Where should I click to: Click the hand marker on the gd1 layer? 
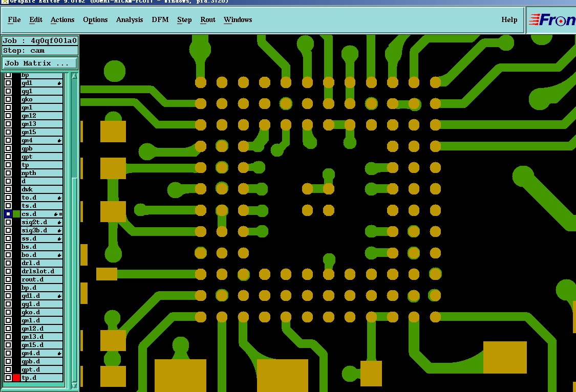pyautogui.click(x=59, y=83)
